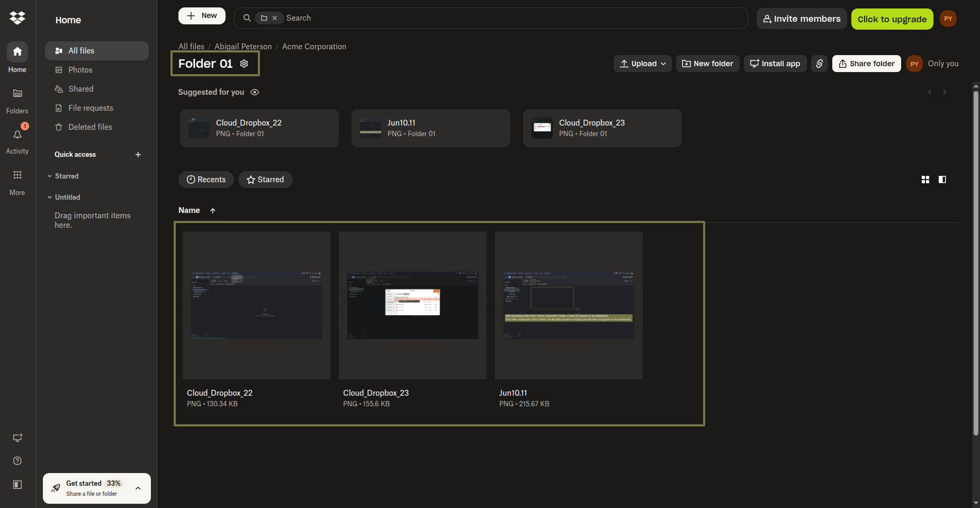Open PY account avatar menu
This screenshot has width=980, height=508.
point(948,19)
